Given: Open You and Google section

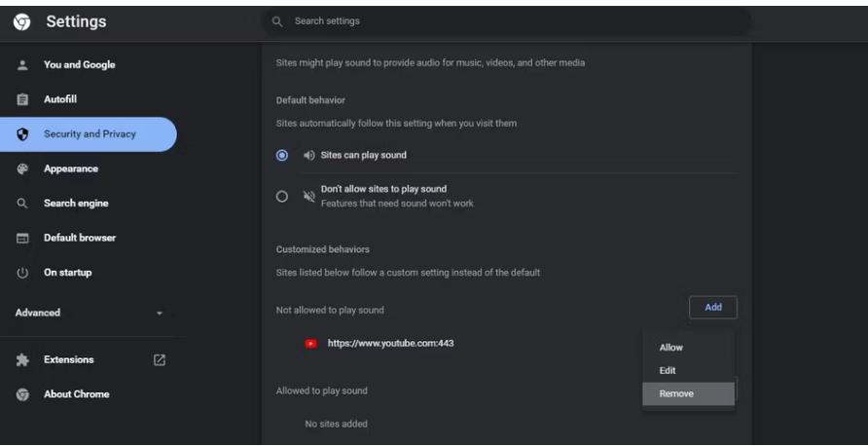Looking at the screenshot, I should click(x=79, y=65).
